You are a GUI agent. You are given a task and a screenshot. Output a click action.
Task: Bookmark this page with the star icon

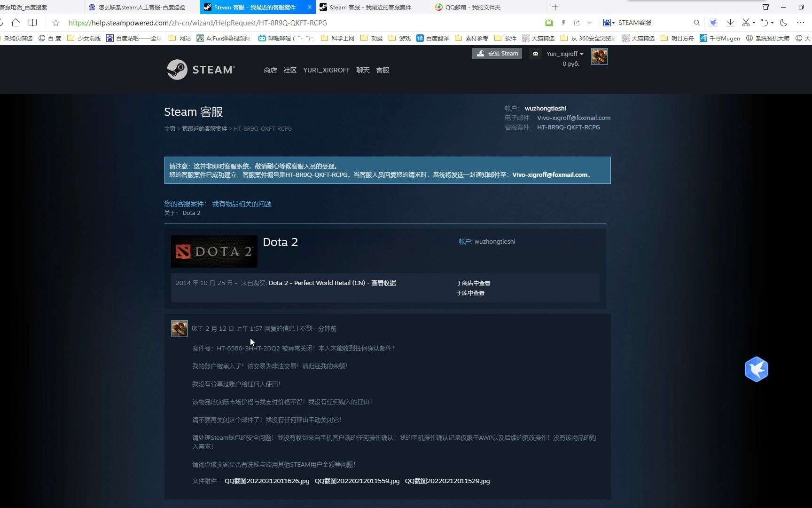click(x=56, y=23)
